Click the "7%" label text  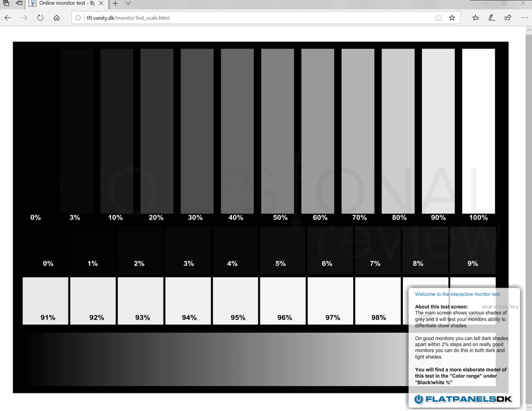pos(375,264)
